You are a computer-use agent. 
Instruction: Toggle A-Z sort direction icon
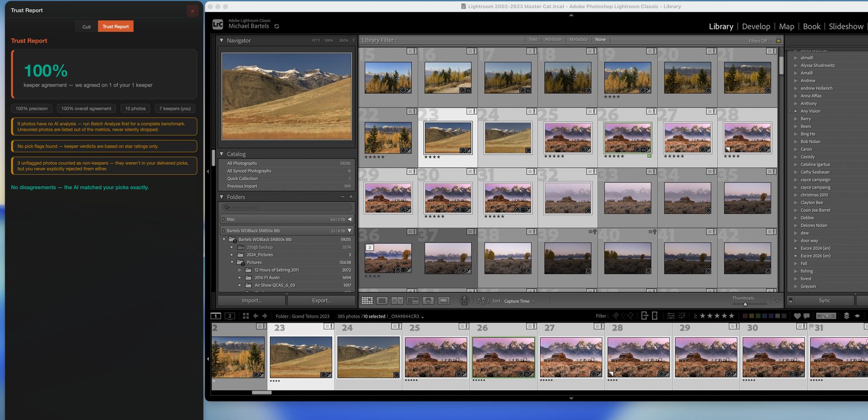pos(483,300)
